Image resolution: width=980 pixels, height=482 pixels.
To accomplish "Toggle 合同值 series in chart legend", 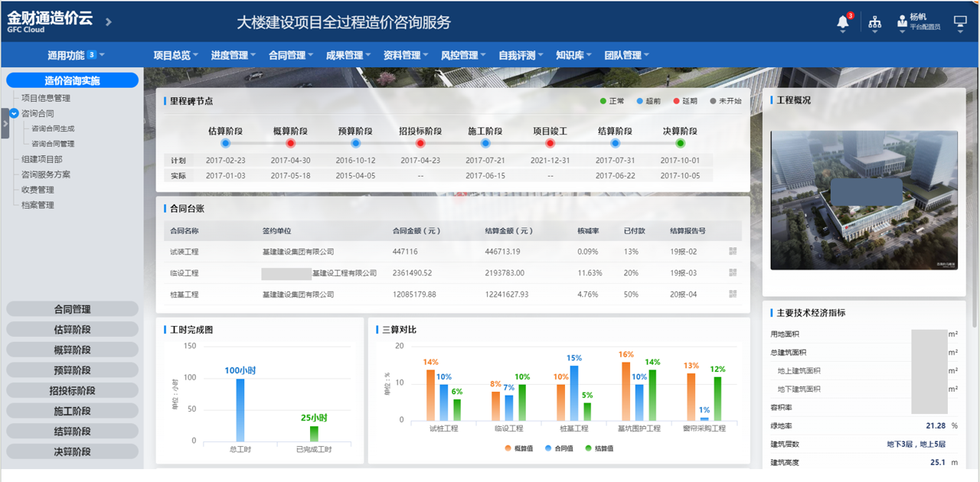I will 559,448.
